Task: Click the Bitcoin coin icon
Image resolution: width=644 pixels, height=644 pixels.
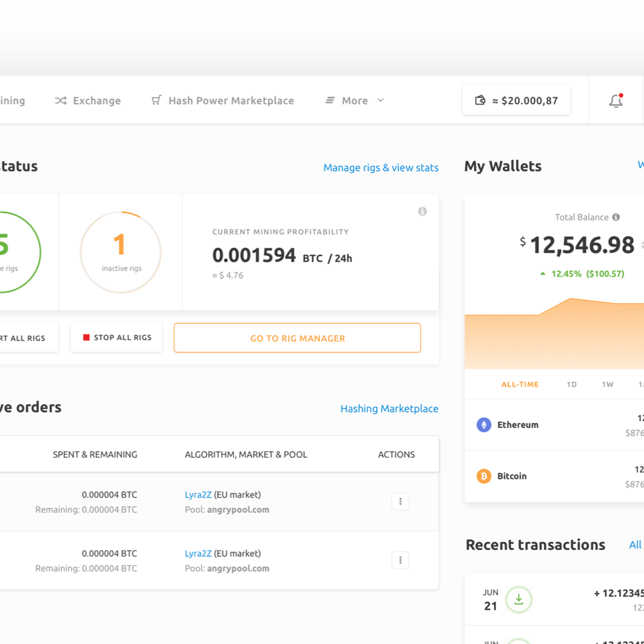Action: (484, 476)
